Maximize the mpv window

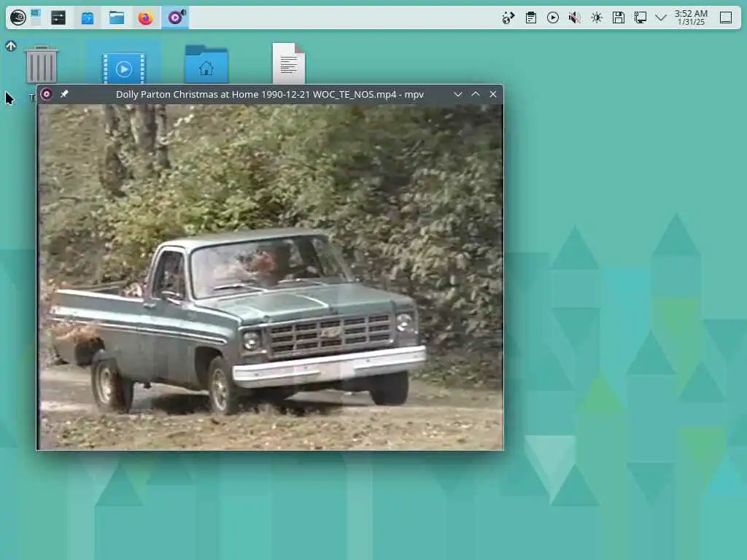476,94
